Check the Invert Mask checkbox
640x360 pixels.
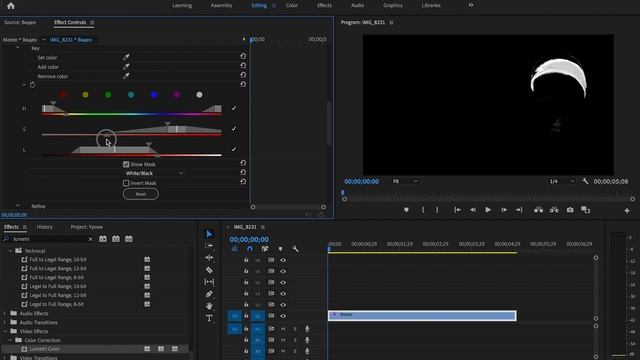tap(126, 183)
